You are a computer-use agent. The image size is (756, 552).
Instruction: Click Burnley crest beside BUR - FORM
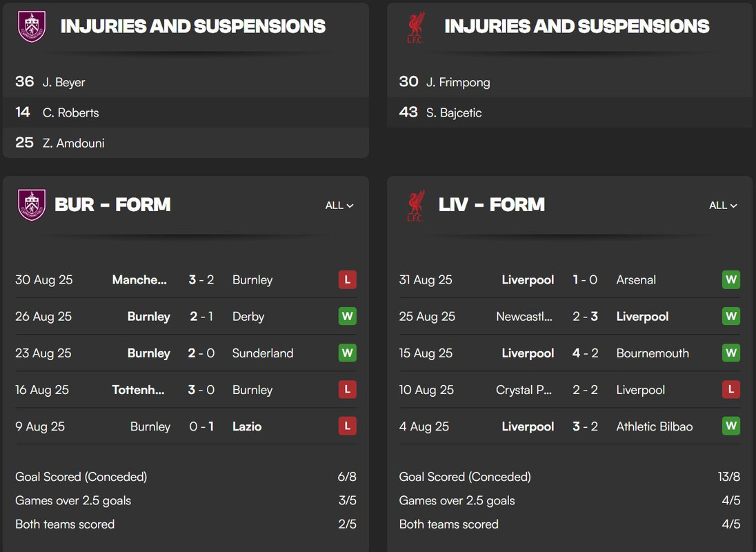(32, 205)
